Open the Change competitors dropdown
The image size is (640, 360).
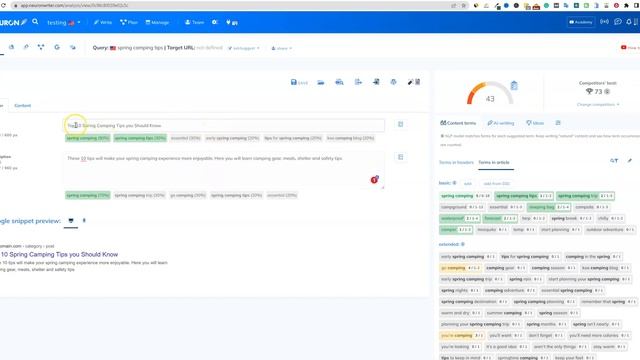pos(598,105)
